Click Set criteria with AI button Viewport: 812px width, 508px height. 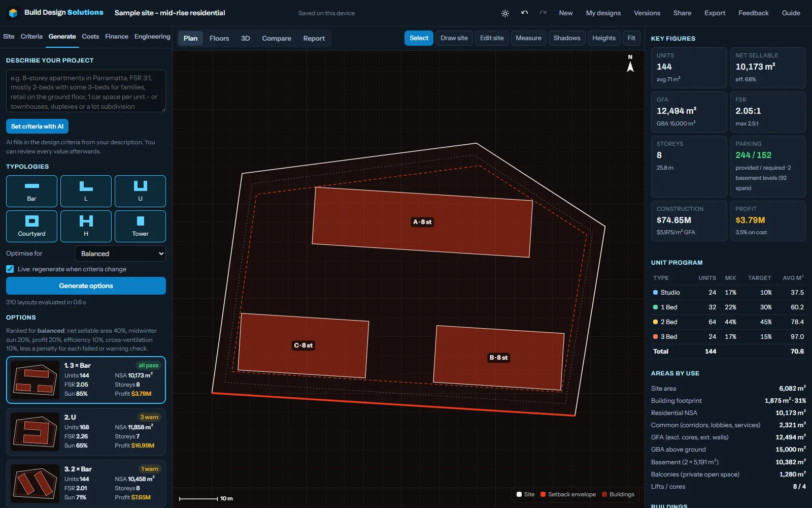coord(37,126)
